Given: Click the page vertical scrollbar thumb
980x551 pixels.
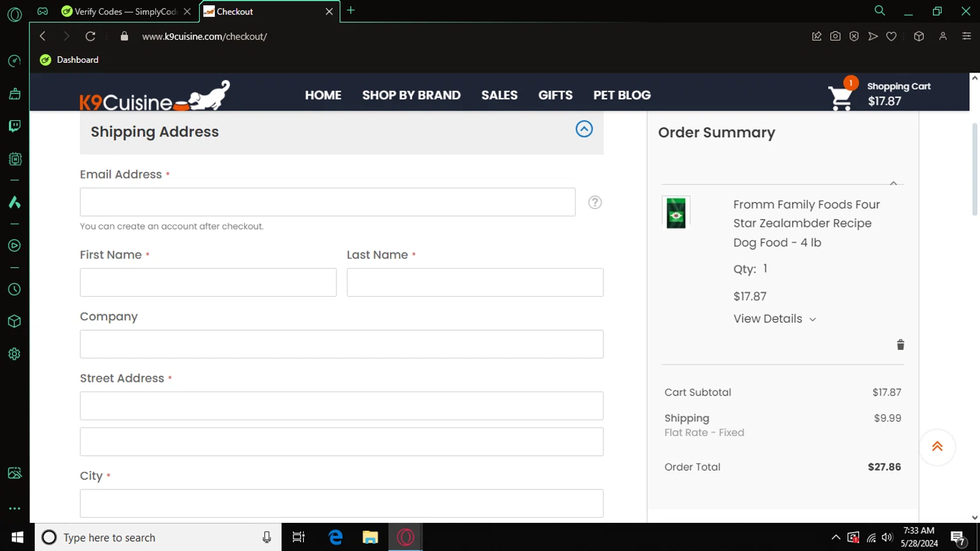Looking at the screenshot, I should 975,169.
